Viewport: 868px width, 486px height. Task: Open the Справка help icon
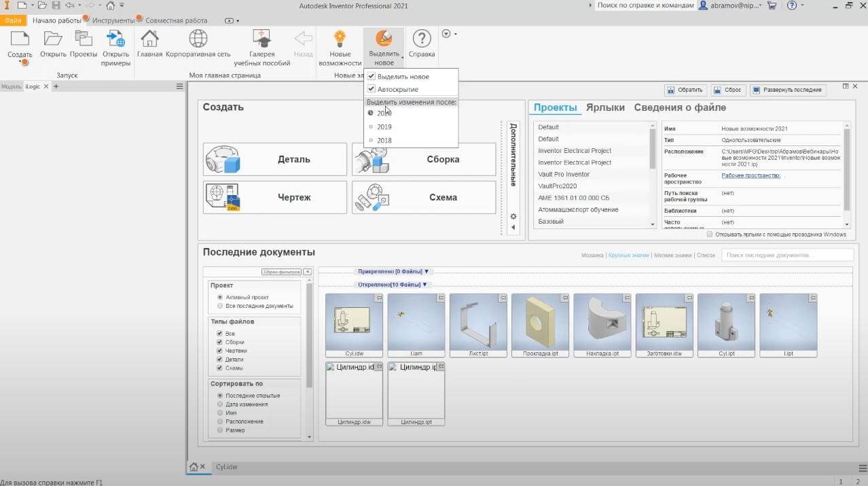(x=422, y=39)
